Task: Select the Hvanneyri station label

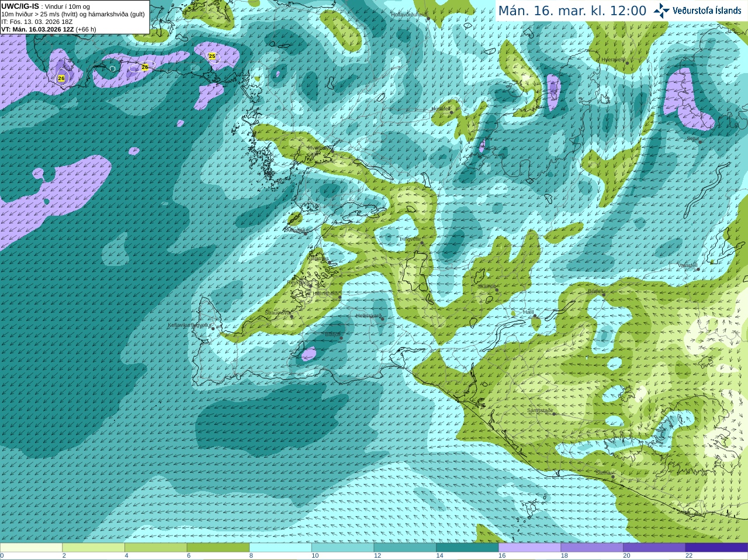Action: (319, 148)
